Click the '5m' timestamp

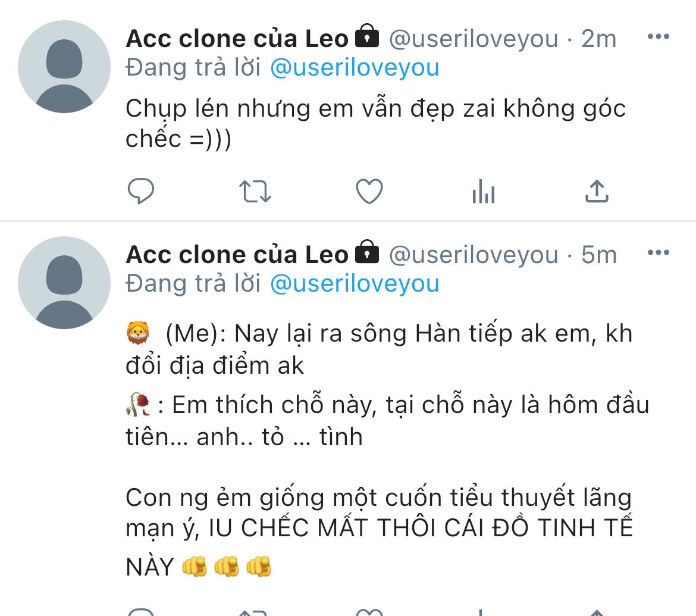[598, 255]
